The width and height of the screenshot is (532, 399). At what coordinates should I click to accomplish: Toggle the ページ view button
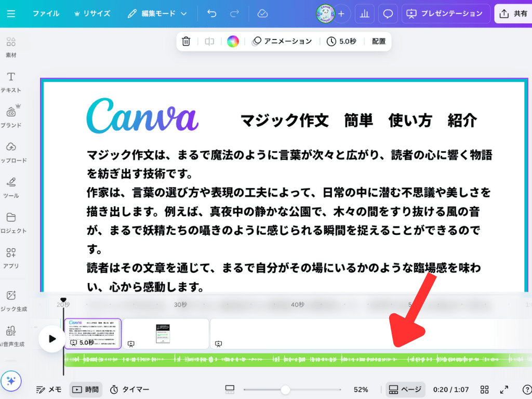pos(405,390)
